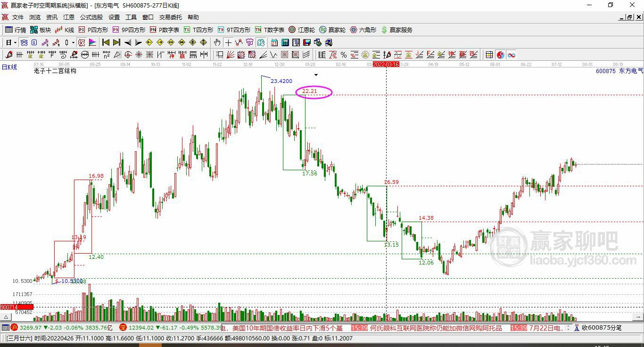Toggle the colored flag chart icon

[x=92, y=42]
